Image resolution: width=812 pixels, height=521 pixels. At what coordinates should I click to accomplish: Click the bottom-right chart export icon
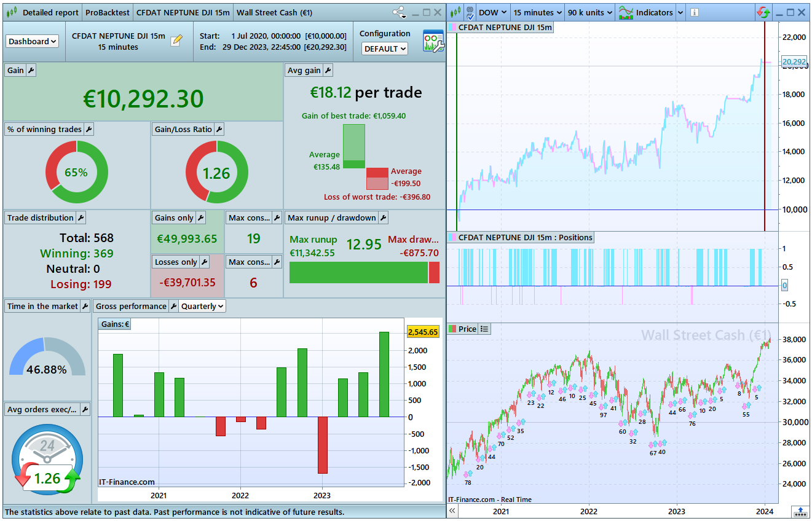point(800,511)
